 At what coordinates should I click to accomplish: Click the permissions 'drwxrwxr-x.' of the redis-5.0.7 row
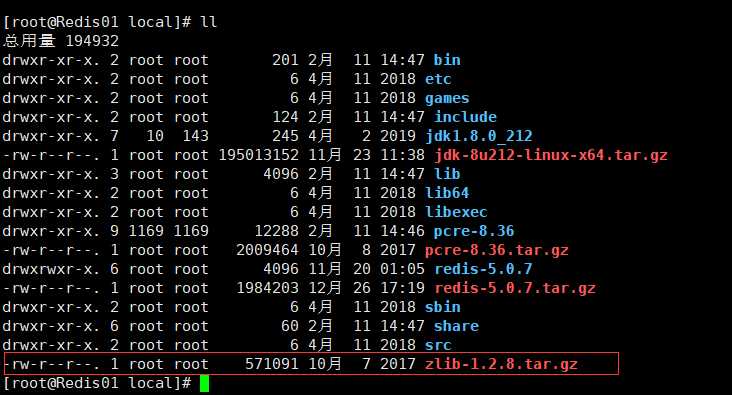(x=51, y=269)
